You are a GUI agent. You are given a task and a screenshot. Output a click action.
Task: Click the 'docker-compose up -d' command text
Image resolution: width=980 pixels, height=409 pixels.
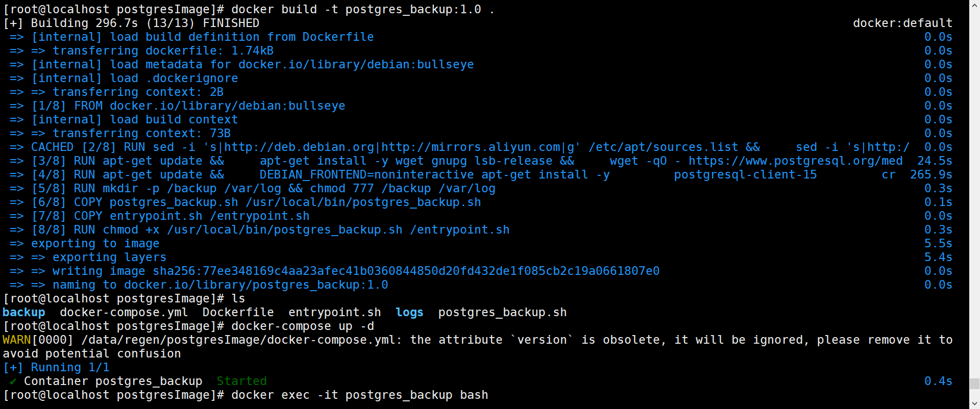(x=302, y=326)
